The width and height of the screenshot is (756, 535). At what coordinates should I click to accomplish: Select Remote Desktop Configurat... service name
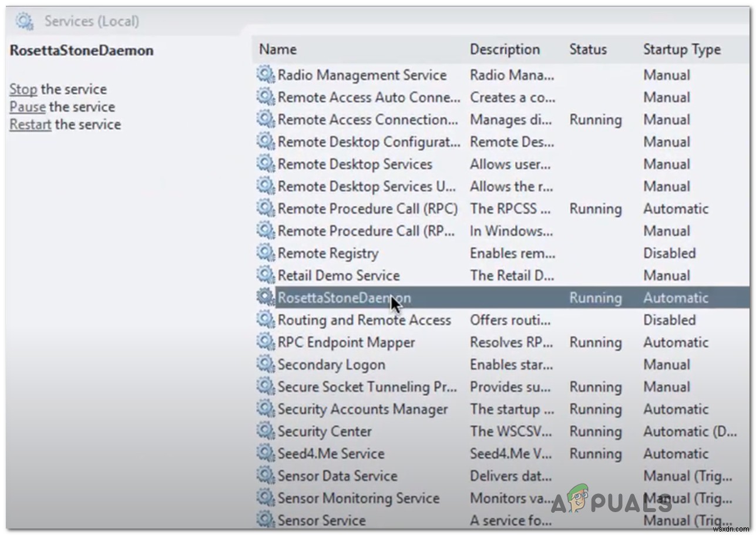click(x=369, y=142)
